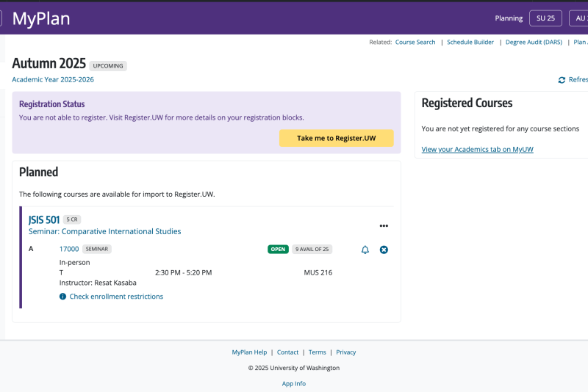Open Academic Year 2025-2026 link
The image size is (588, 392).
(53, 79)
